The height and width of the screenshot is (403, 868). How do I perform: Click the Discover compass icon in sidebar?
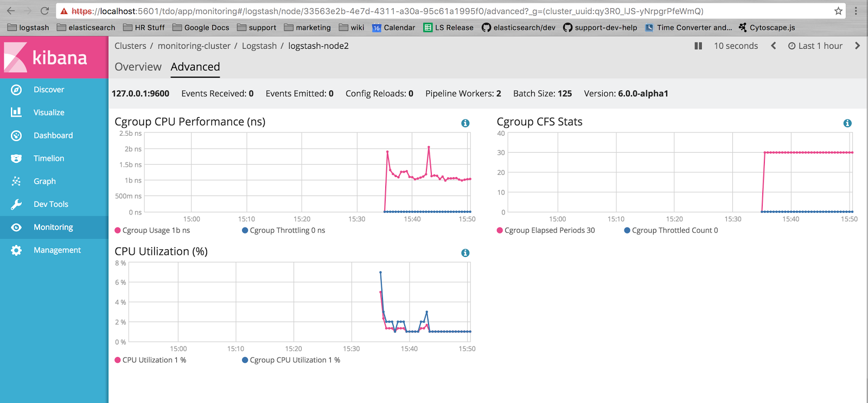click(x=16, y=90)
